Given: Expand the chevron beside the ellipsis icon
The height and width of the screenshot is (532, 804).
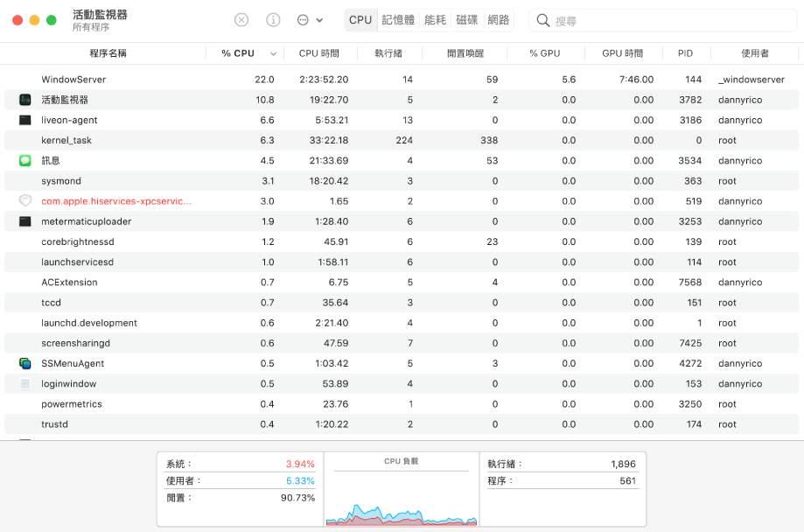Looking at the screenshot, I should point(319,20).
